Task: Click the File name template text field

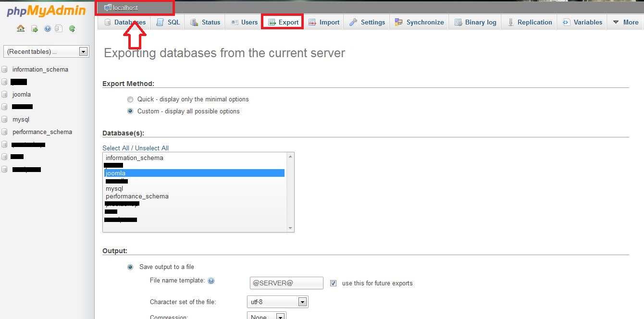Action: pyautogui.click(x=286, y=283)
